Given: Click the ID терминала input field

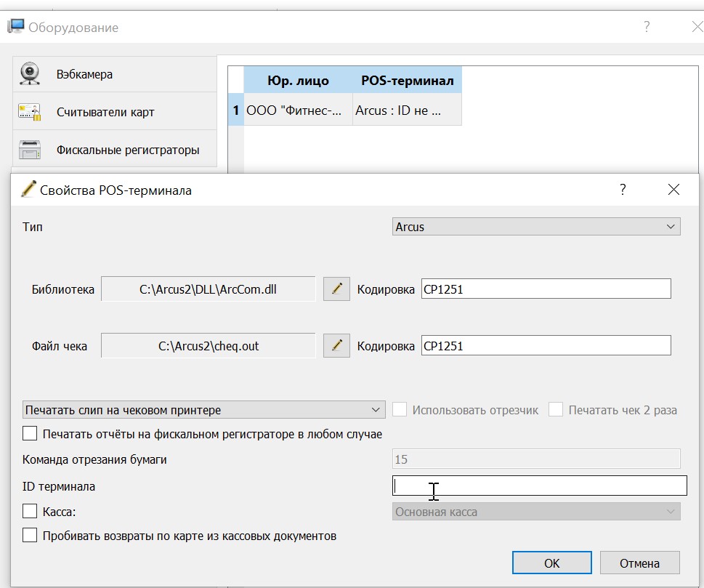Looking at the screenshot, I should click(x=540, y=486).
